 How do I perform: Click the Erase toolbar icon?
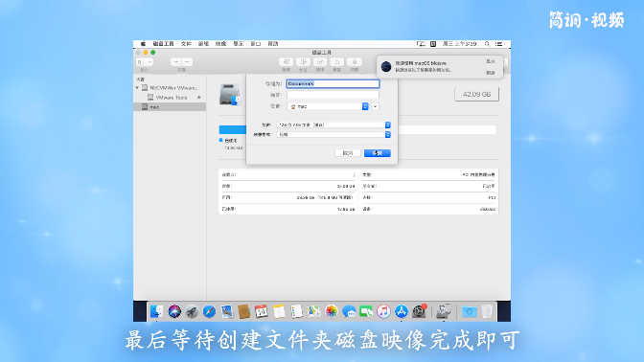(320, 62)
